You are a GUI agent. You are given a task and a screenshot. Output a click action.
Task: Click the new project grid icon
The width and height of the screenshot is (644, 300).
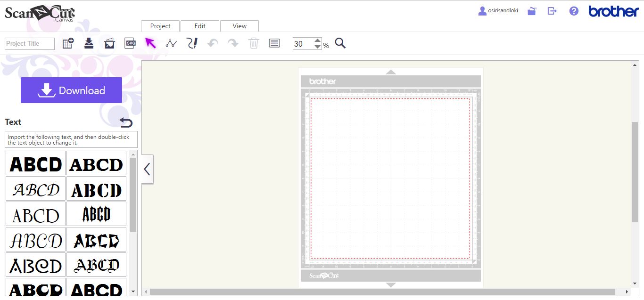click(x=68, y=43)
